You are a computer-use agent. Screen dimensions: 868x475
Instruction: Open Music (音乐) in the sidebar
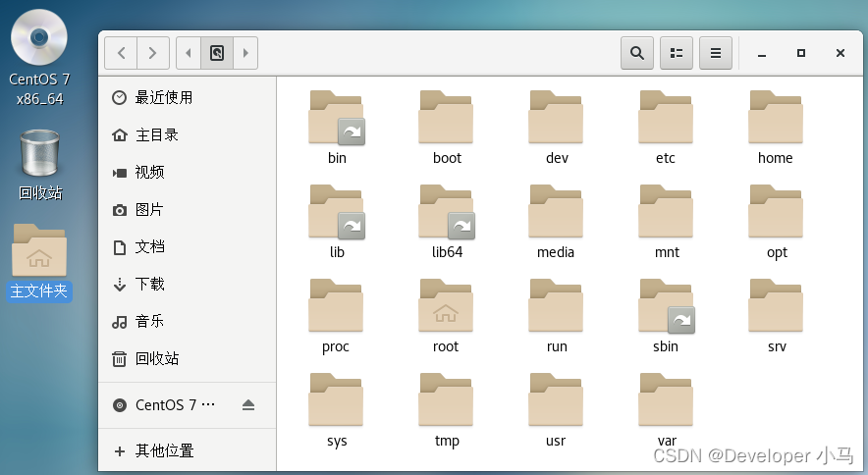point(188,321)
